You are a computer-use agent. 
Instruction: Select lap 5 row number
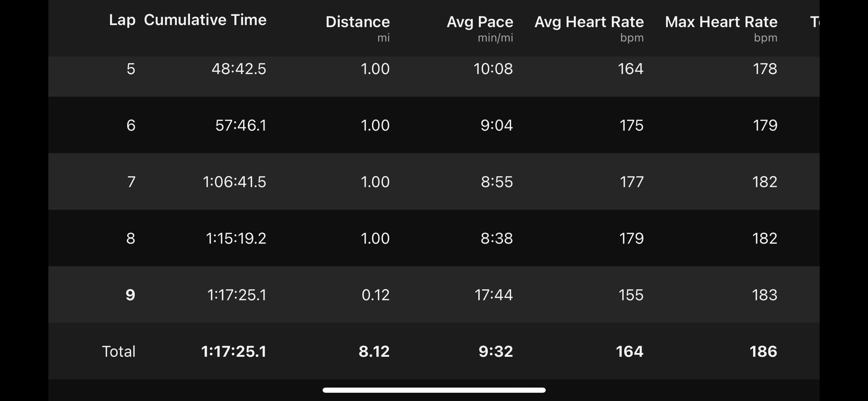tap(131, 69)
